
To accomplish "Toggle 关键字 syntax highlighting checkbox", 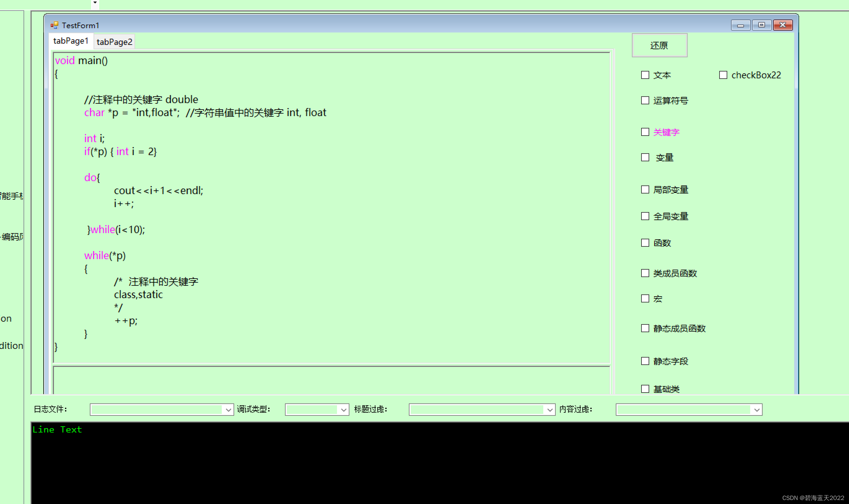I will click(x=646, y=131).
